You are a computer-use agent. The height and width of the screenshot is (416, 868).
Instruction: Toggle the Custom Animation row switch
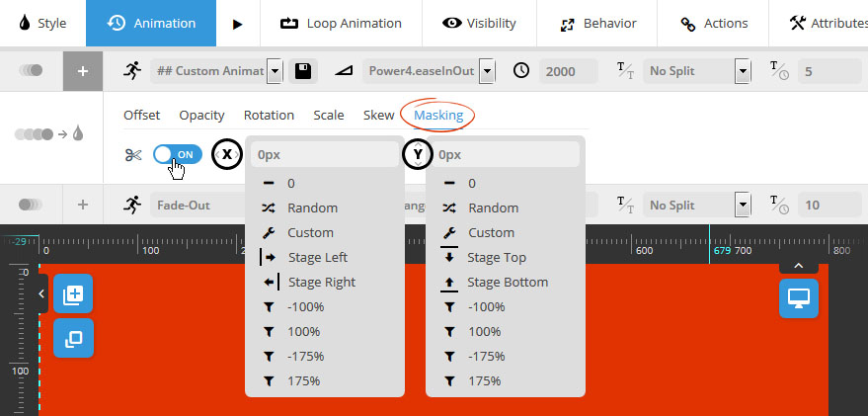point(32,71)
